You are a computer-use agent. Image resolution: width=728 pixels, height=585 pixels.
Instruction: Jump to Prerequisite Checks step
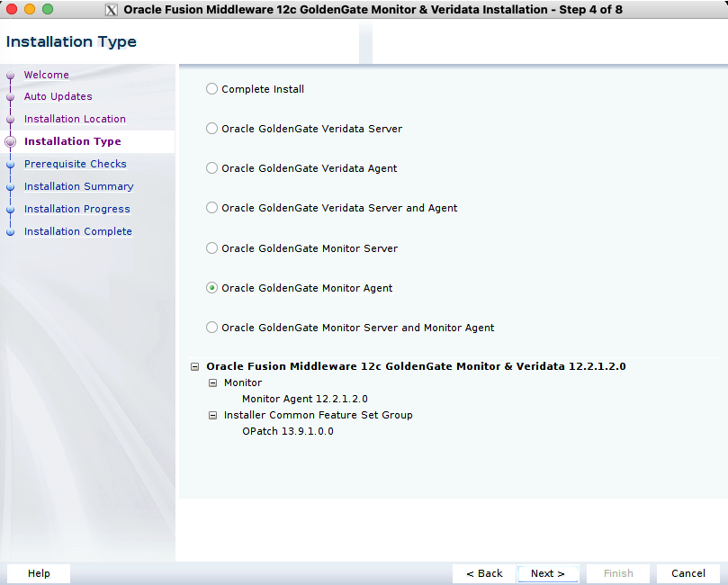point(76,164)
